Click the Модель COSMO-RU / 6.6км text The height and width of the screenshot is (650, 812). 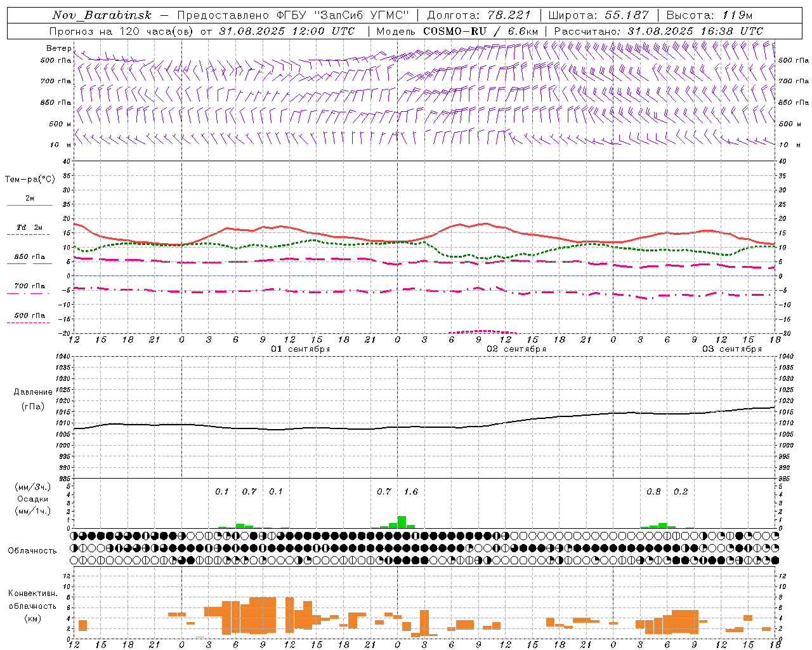[x=457, y=31]
